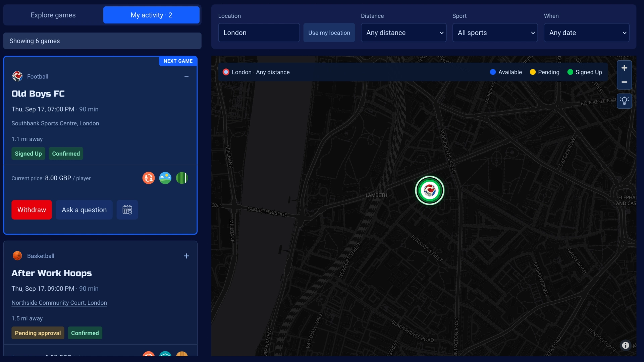Open the All sports dropdown
This screenshot has width=644, height=362.
tap(495, 33)
